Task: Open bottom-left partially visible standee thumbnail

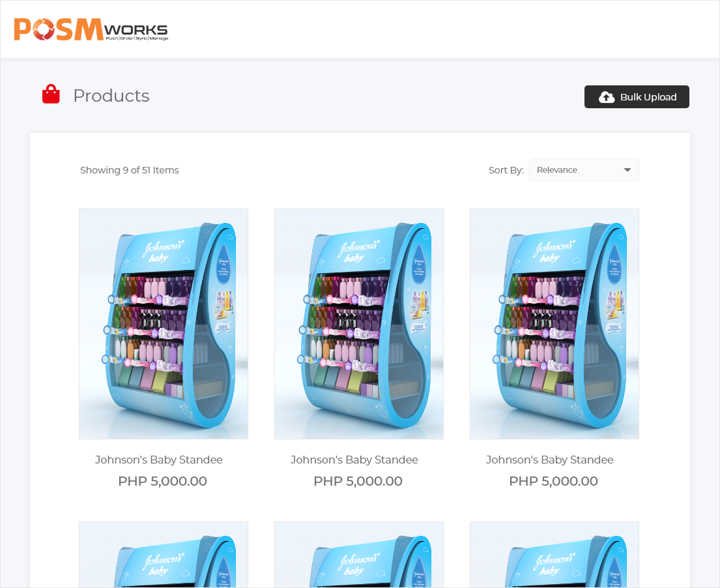Action: coord(164,555)
